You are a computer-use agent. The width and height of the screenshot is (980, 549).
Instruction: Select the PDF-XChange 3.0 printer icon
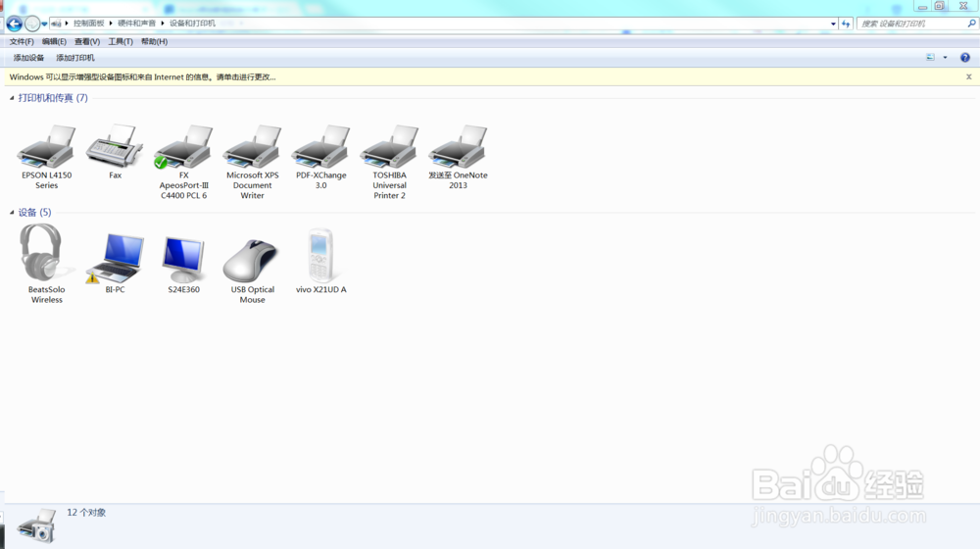320,147
